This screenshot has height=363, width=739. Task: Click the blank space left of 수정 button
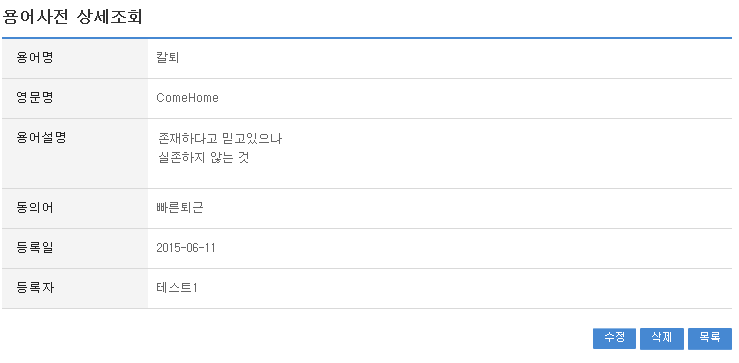point(297,338)
